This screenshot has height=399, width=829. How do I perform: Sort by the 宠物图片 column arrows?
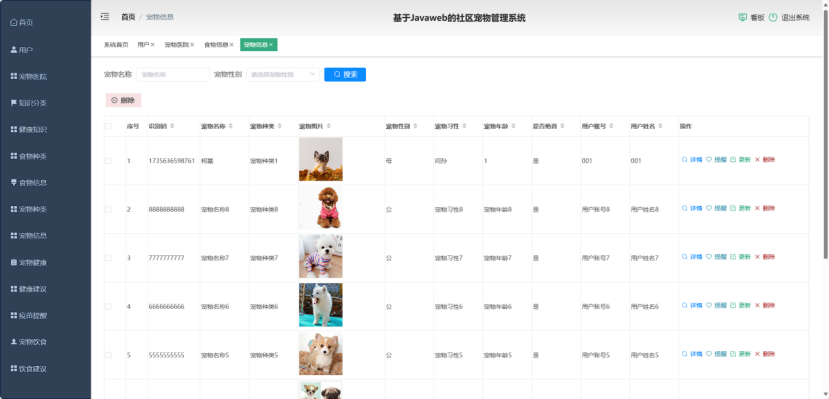pyautogui.click(x=328, y=126)
